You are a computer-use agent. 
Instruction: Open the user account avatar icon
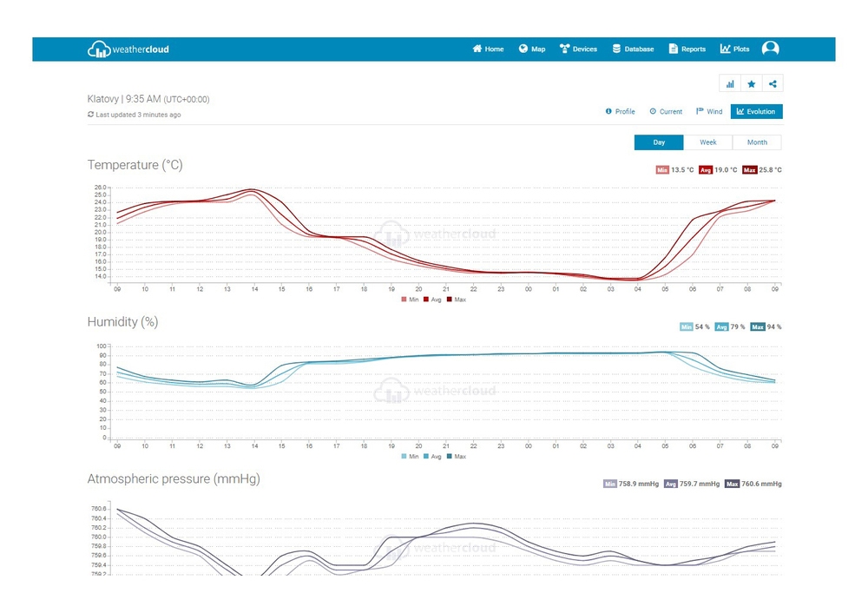pyautogui.click(x=770, y=49)
